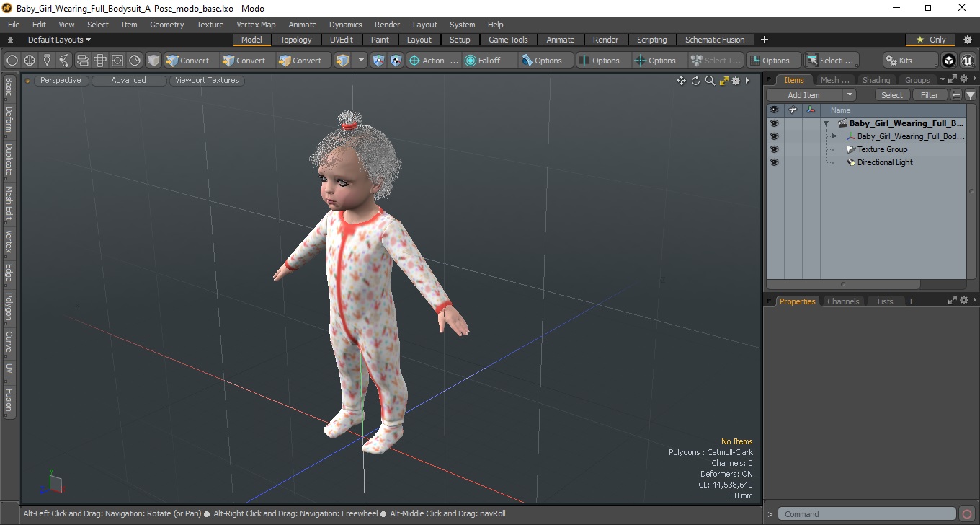Open Items panel settings gear
This screenshot has height=525, width=980.
tap(964, 79)
